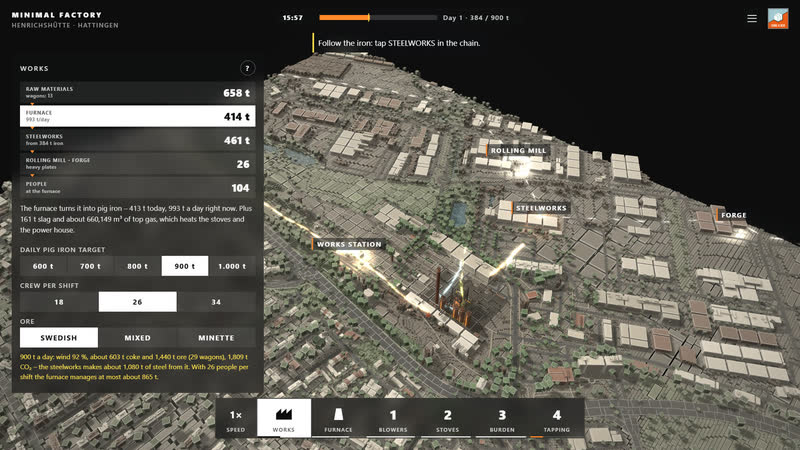The width and height of the screenshot is (800, 450).
Task: Open the Furnace icon in bottom bar
Action: (338, 418)
